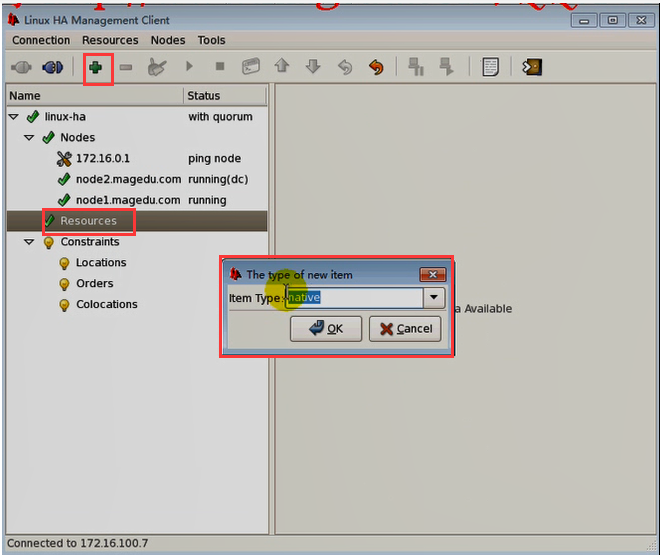Click the Active node toolbar icon
Screen dimensions: 660x555
(446, 66)
